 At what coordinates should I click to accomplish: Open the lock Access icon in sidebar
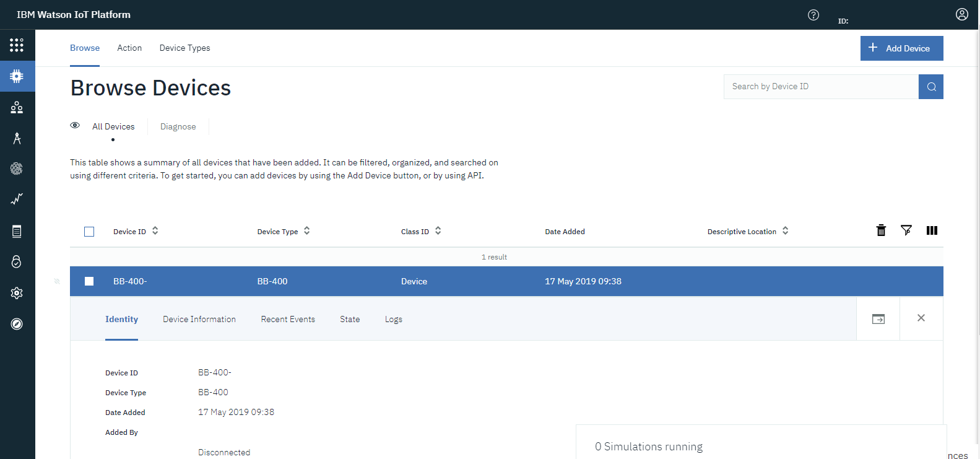click(x=17, y=261)
